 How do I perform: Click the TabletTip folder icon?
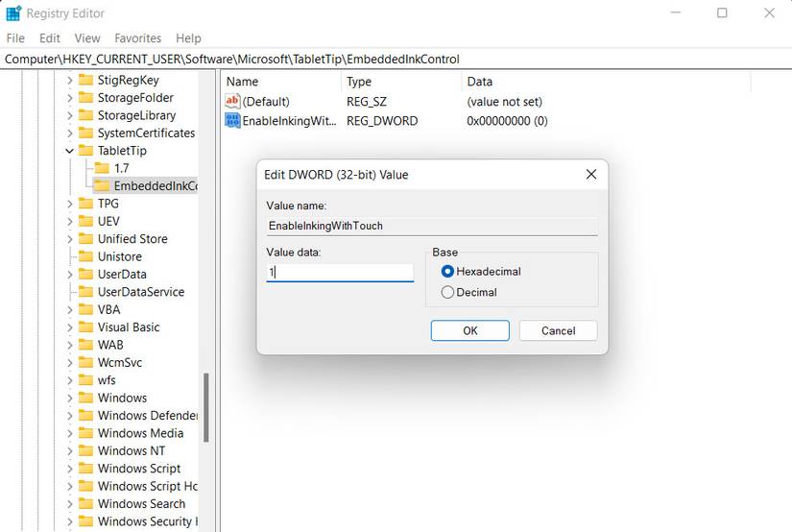point(86,151)
